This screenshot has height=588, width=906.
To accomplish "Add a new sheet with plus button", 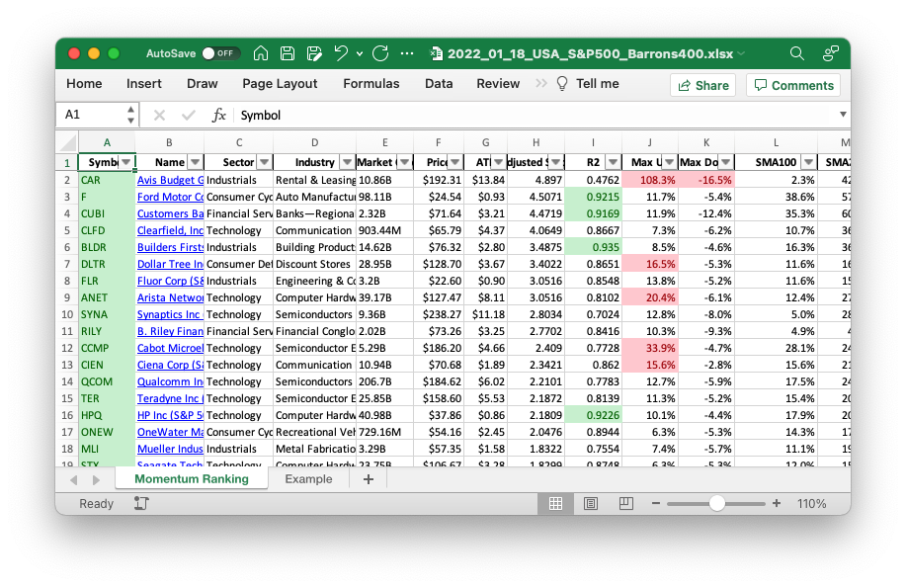I will (x=369, y=479).
